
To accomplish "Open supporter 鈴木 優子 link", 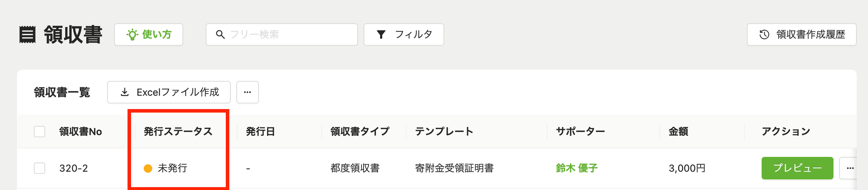I will (x=576, y=168).
